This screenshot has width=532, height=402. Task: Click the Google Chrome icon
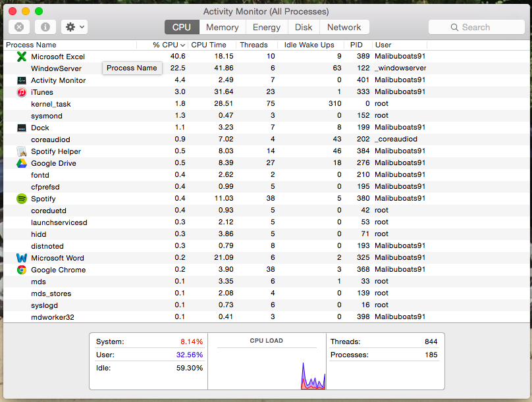tap(22, 270)
